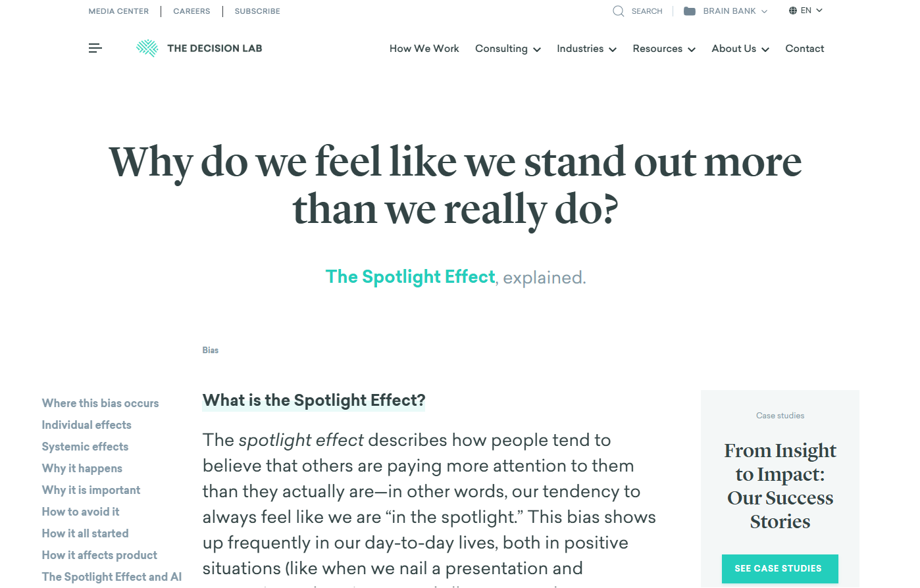Open the hamburger menu icon
The height and width of the screenshot is (588, 920).
click(95, 48)
